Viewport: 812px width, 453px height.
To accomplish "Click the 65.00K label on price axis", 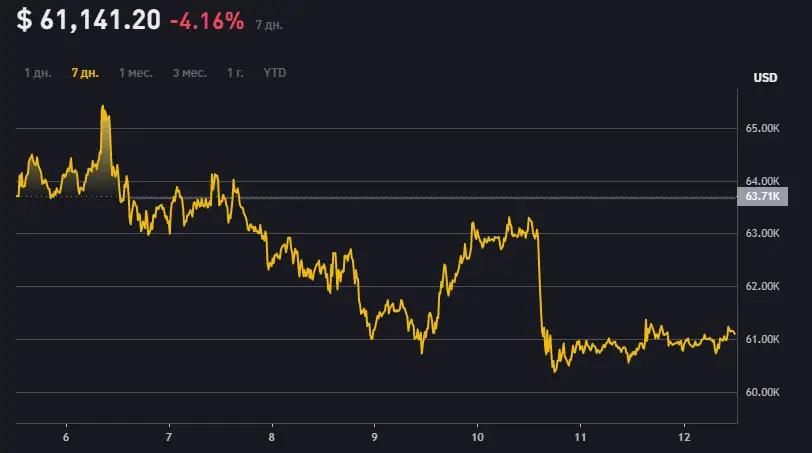I will (762, 129).
